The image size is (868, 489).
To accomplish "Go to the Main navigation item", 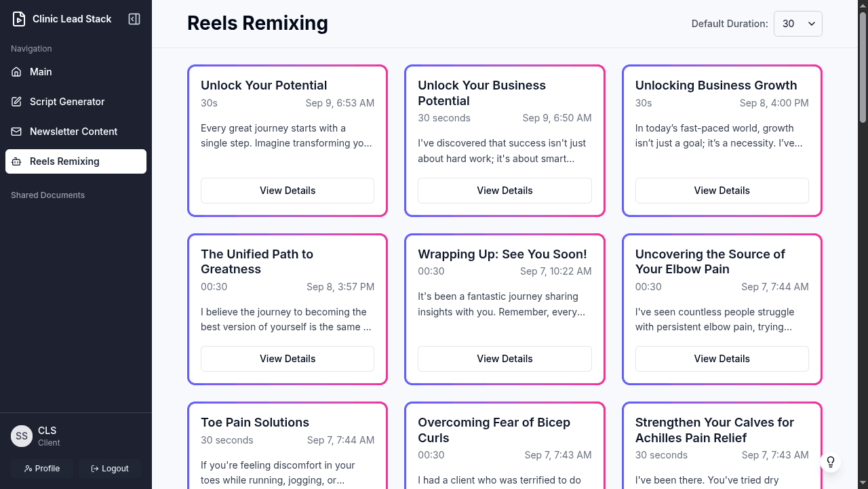I will pyautogui.click(x=41, y=72).
